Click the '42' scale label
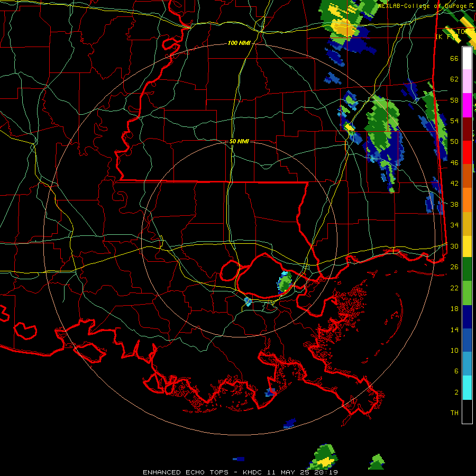The width and height of the screenshot is (476, 476). [454, 184]
